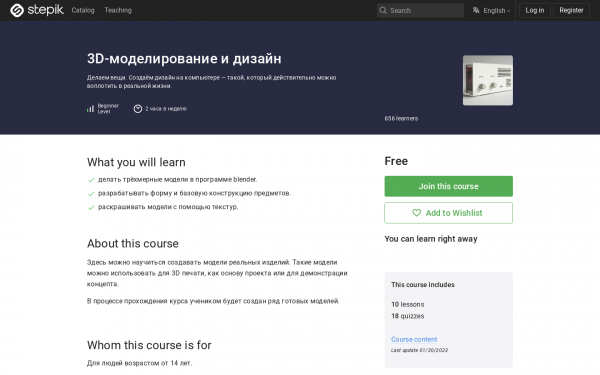Click Join this course button
The width and height of the screenshot is (600, 375).
[448, 186]
